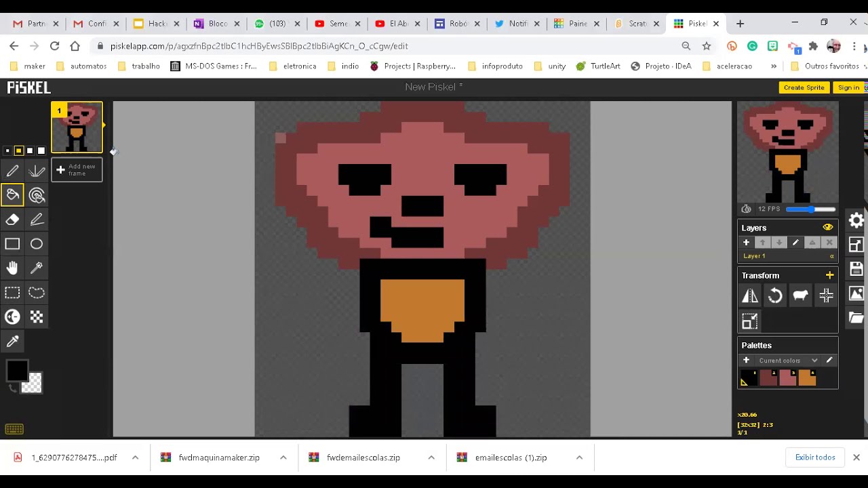Click the Create Sprite button
Screen dimensions: 868x488
804,87
